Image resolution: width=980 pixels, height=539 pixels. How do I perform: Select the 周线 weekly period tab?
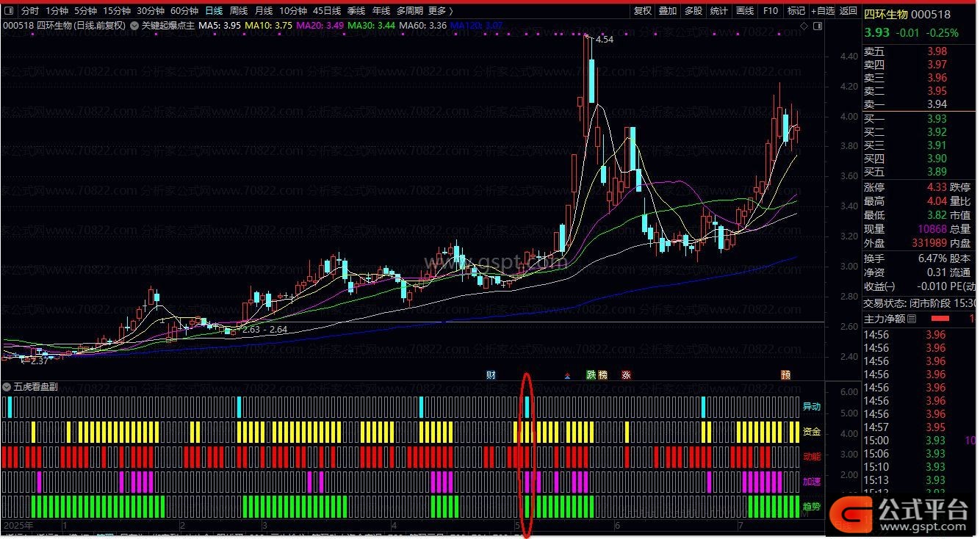[x=239, y=11]
